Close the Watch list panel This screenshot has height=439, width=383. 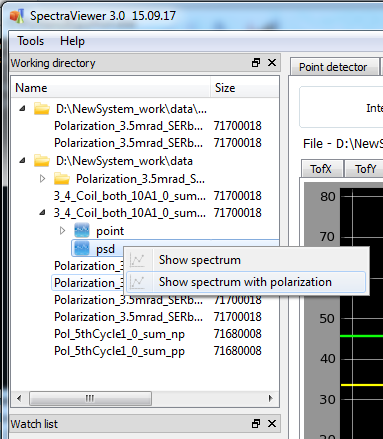(x=272, y=423)
